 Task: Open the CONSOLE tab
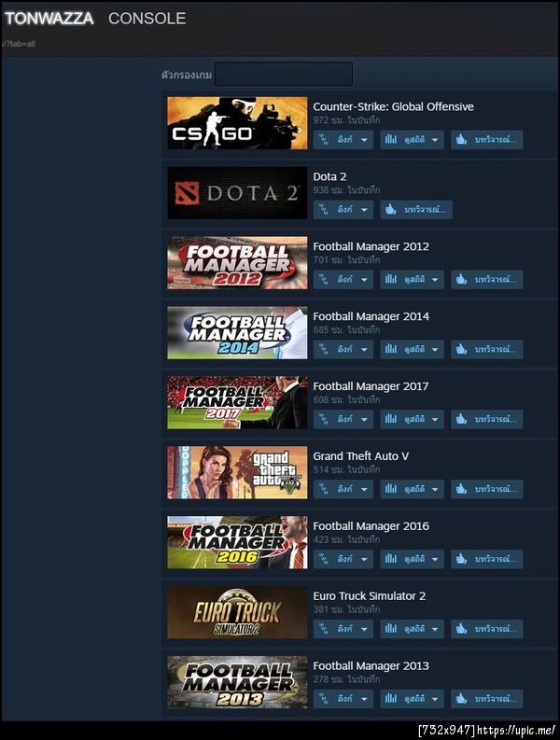pos(147,19)
